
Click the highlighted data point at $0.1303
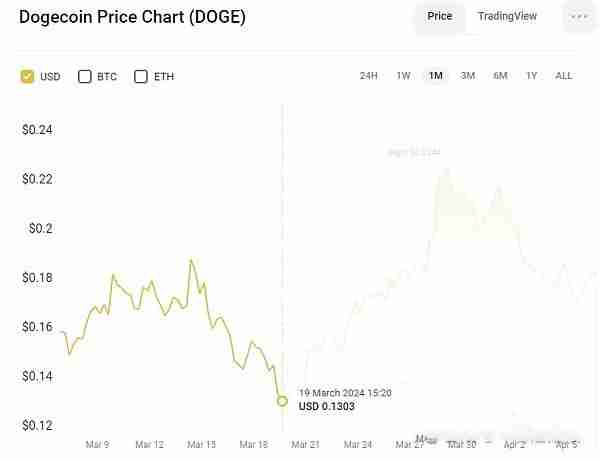click(282, 401)
